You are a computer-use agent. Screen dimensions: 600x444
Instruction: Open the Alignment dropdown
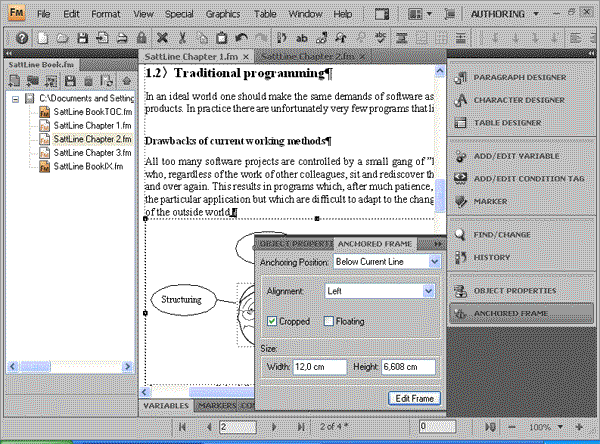click(428, 291)
